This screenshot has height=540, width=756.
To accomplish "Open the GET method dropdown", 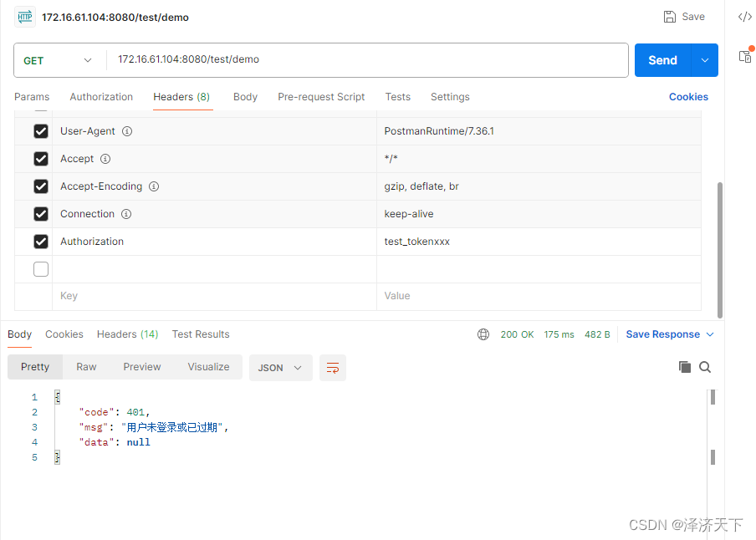I will (59, 59).
